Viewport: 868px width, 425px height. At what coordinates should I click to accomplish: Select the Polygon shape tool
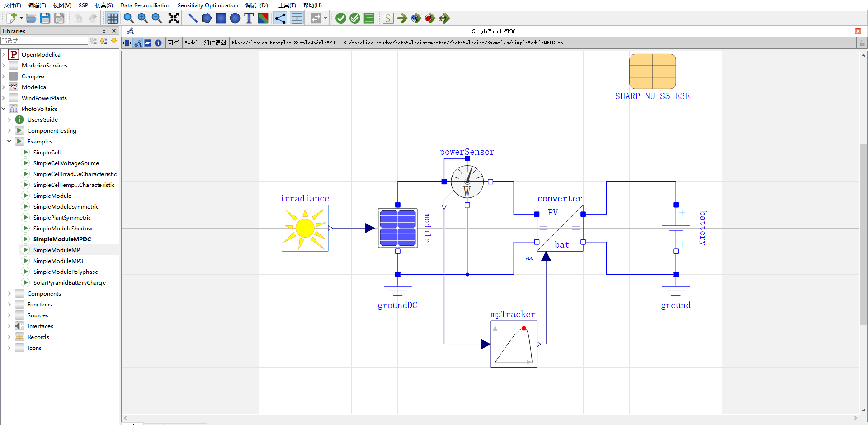click(x=207, y=18)
